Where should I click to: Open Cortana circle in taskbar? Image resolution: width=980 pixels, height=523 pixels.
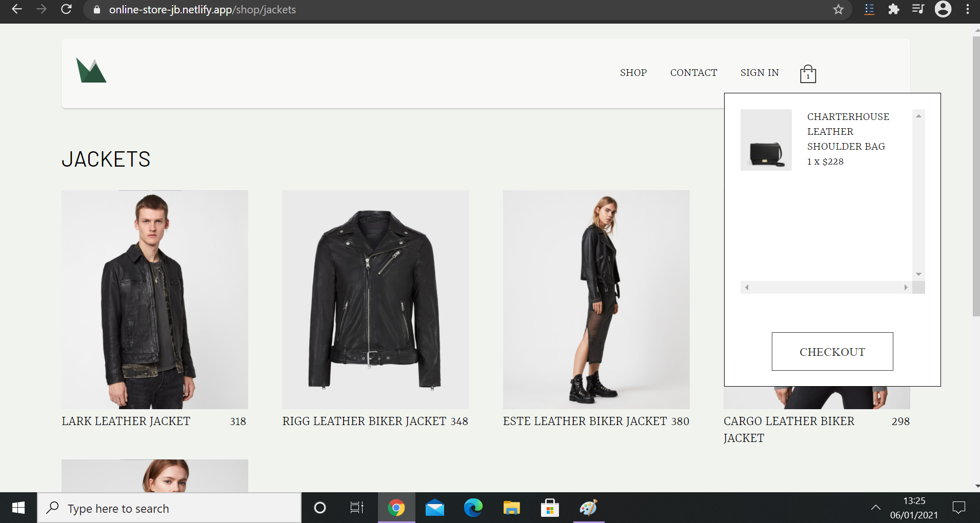(x=320, y=508)
